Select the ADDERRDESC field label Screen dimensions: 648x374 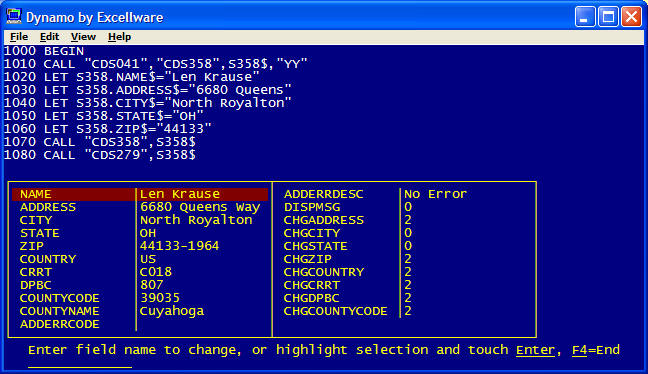coord(324,194)
